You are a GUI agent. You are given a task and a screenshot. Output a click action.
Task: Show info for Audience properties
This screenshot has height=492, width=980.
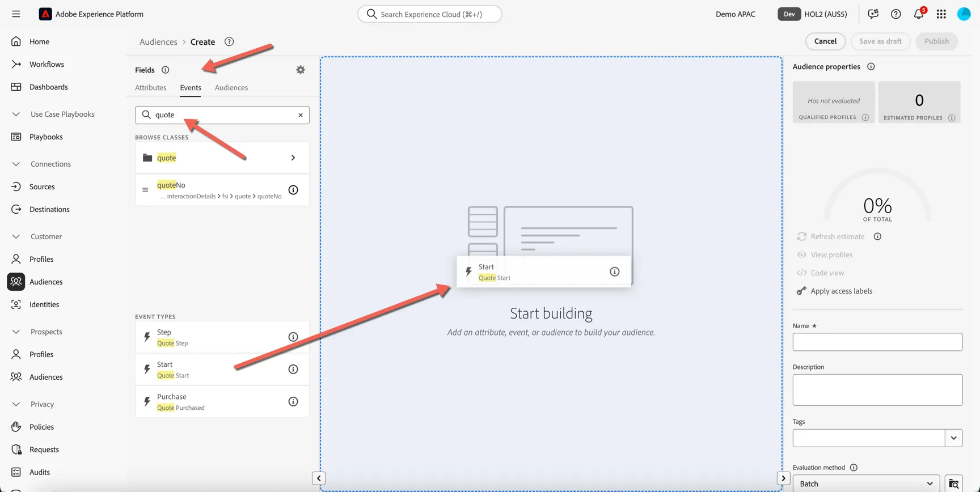point(871,67)
